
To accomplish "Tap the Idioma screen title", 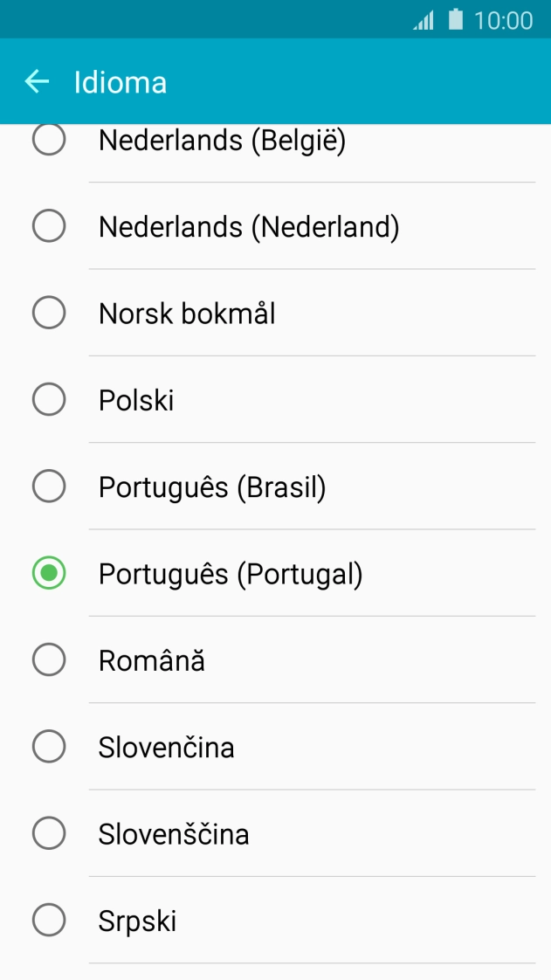I will [x=121, y=81].
